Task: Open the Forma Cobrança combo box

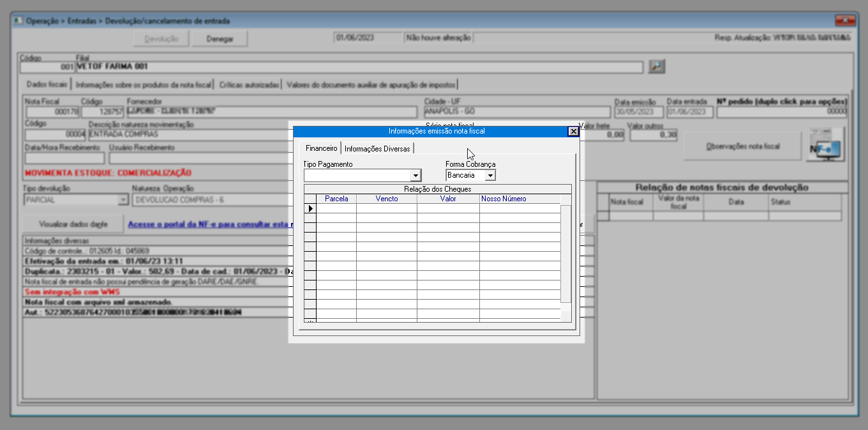Action: tap(490, 175)
